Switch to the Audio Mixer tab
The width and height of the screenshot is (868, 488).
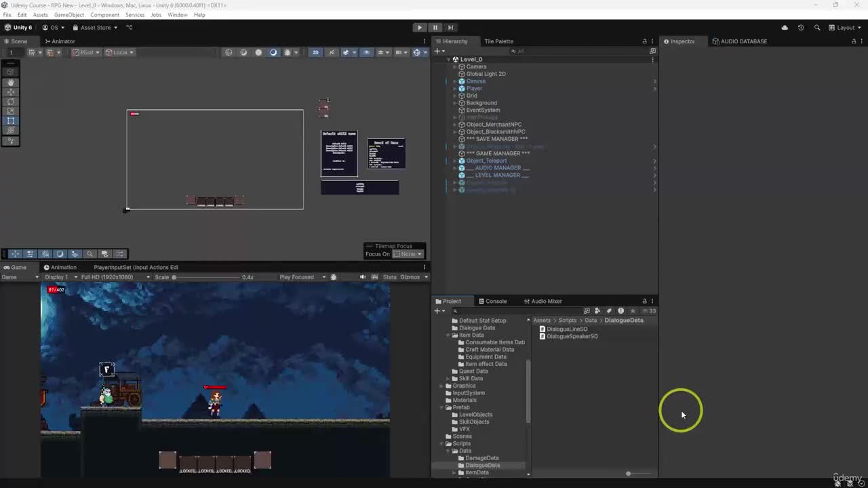(542, 302)
